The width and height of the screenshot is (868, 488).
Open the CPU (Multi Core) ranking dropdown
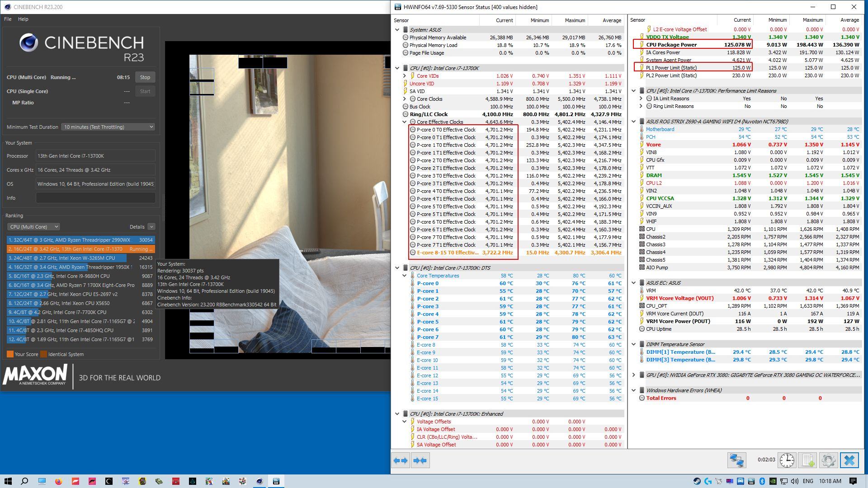point(33,227)
